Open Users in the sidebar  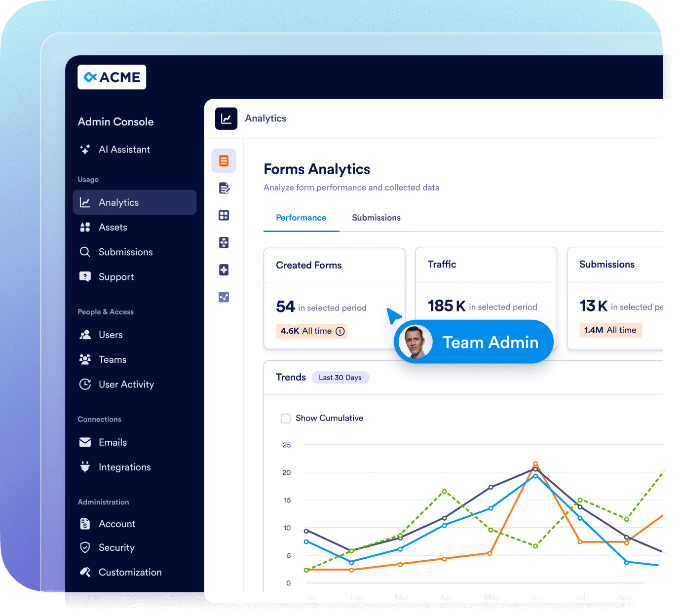111,335
